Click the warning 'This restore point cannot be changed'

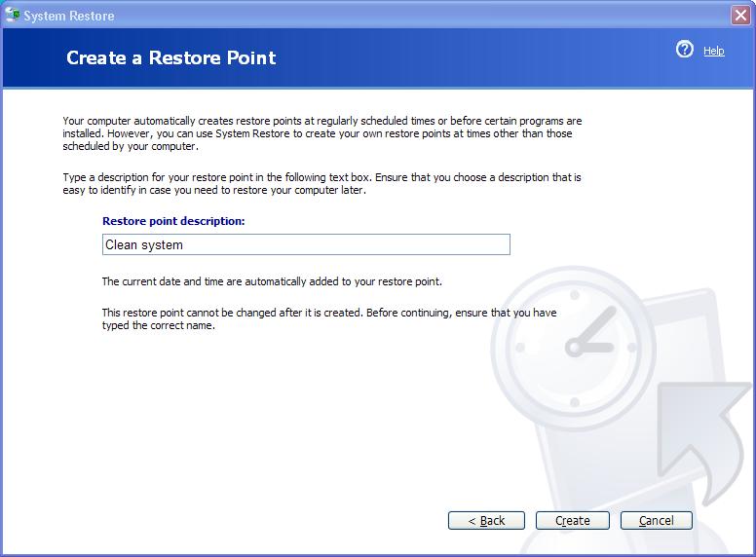pyautogui.click(x=329, y=319)
